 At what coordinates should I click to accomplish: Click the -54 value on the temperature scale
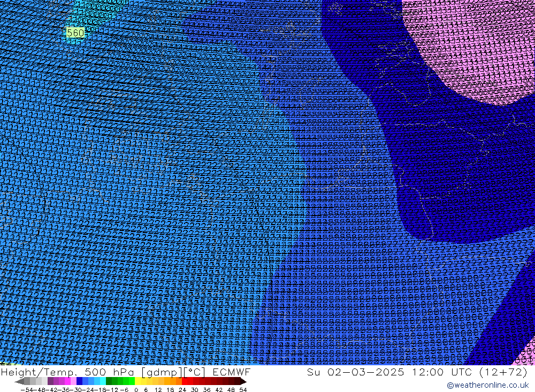pyautogui.click(x=27, y=390)
